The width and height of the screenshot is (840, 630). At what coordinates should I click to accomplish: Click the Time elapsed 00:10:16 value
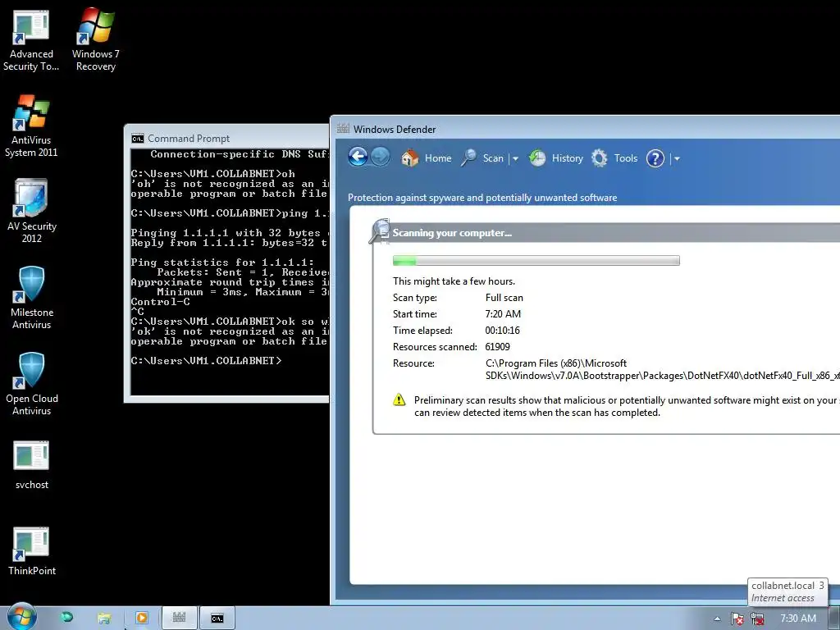click(503, 331)
